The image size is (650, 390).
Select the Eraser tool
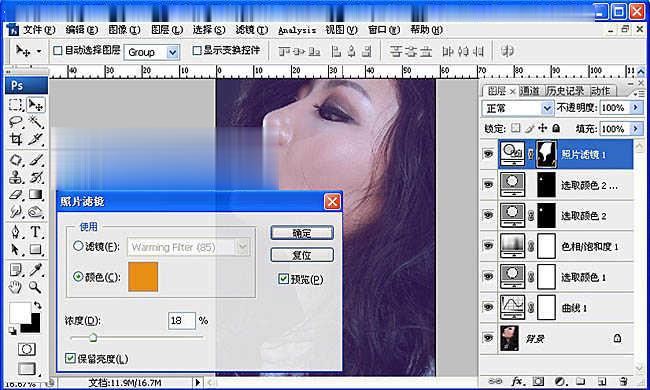16,194
